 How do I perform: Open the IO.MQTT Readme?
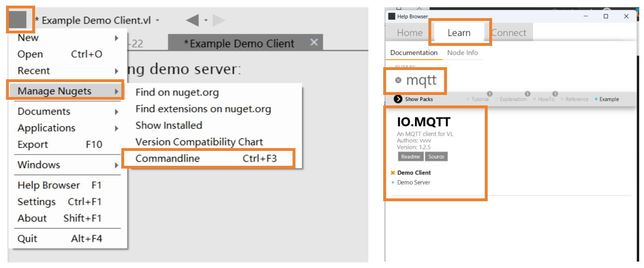[x=410, y=157]
